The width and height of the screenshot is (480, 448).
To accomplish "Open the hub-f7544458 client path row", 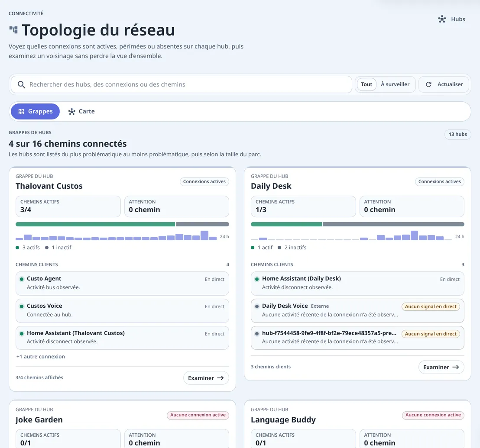I will 357,338.
